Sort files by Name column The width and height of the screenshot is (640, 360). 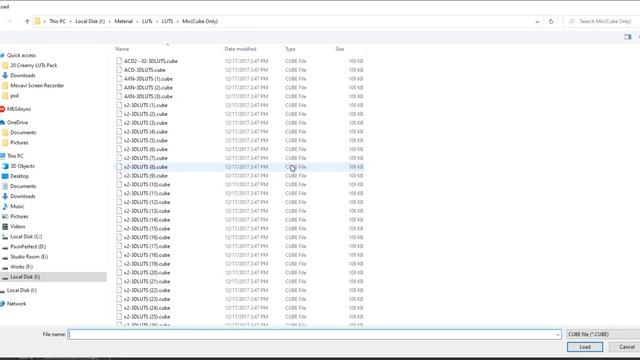click(x=122, y=49)
